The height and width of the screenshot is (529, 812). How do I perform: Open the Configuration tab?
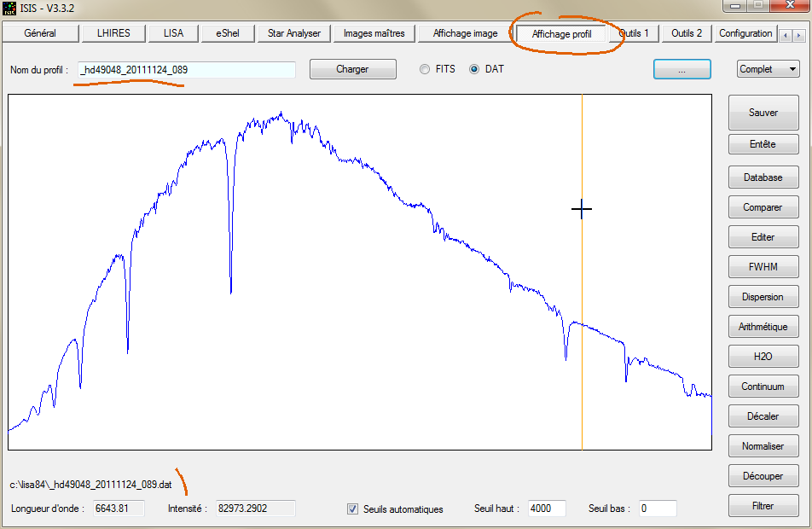coord(745,33)
